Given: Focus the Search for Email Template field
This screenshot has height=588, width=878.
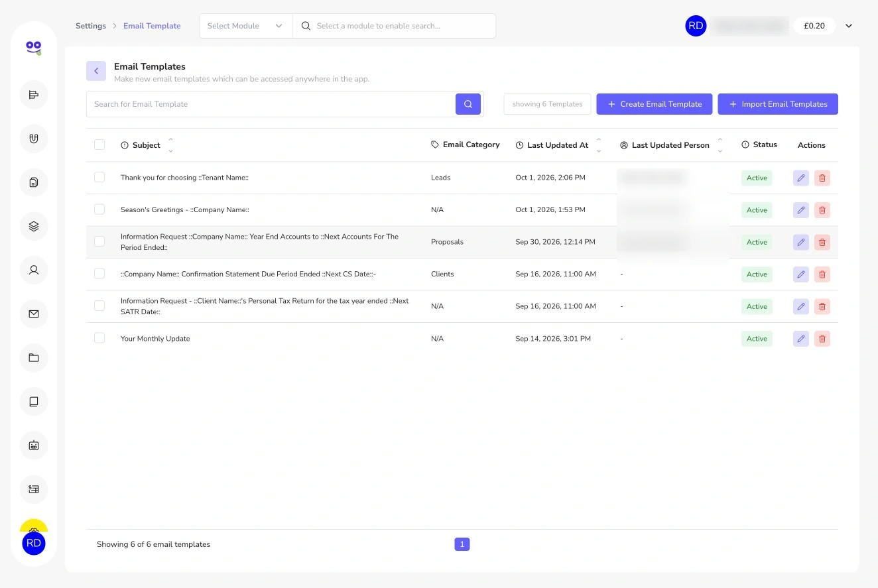Looking at the screenshot, I should [271, 104].
